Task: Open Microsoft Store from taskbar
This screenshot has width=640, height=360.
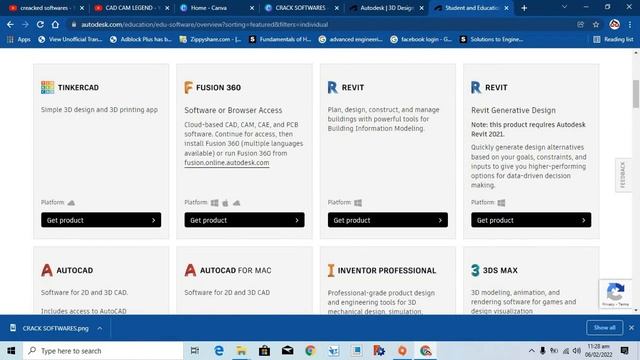Action: click(264, 351)
